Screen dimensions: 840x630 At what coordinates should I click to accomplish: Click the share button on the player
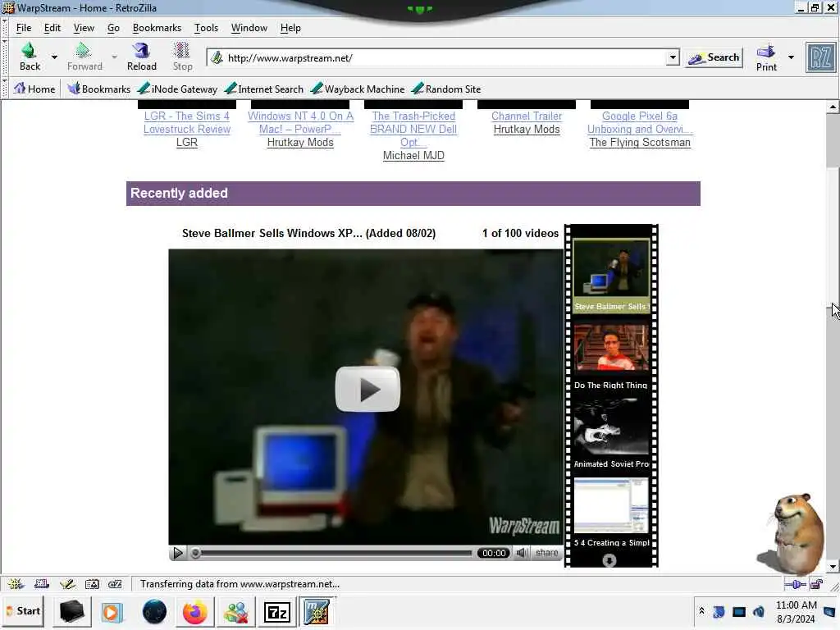pyautogui.click(x=546, y=553)
